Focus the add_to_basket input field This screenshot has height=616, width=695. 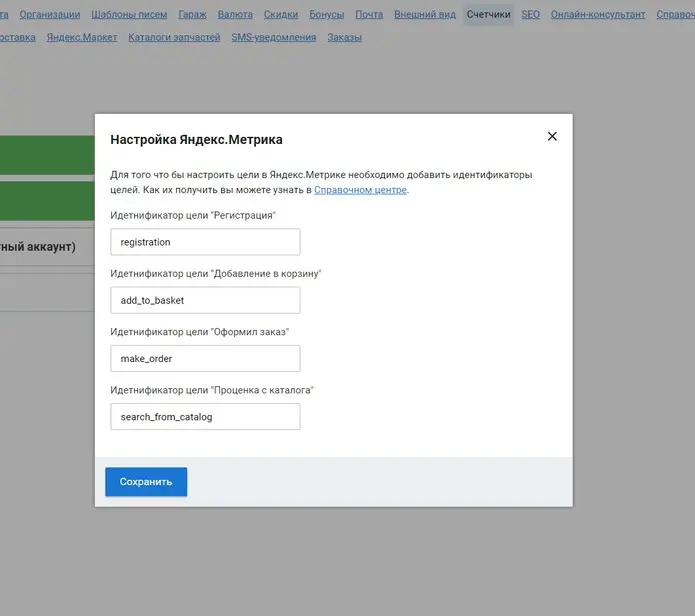[205, 300]
